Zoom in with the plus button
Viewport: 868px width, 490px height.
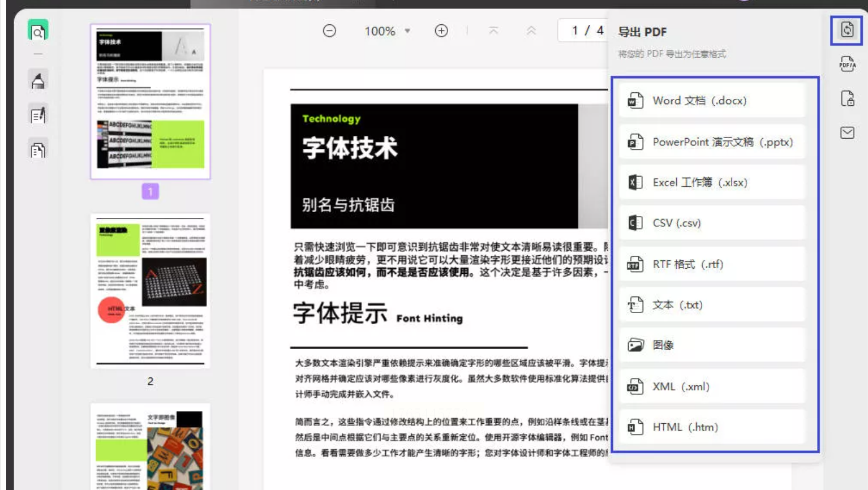point(441,31)
